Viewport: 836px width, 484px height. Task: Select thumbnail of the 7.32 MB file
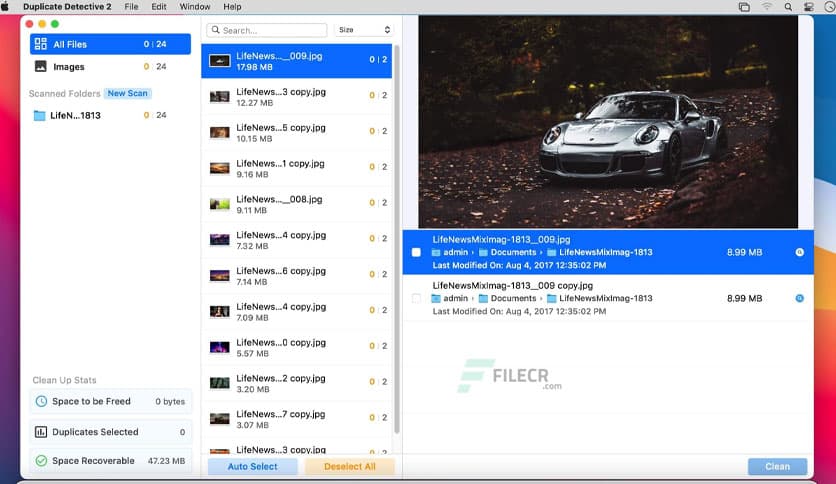coord(220,239)
